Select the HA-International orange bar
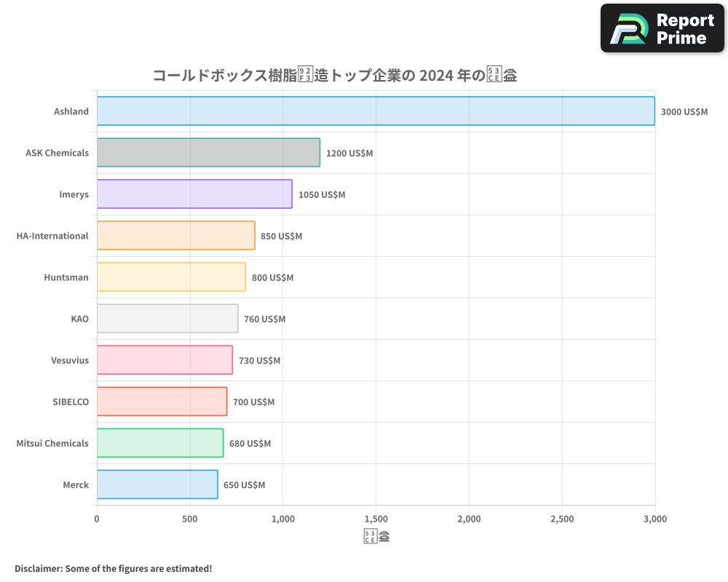 pos(175,236)
